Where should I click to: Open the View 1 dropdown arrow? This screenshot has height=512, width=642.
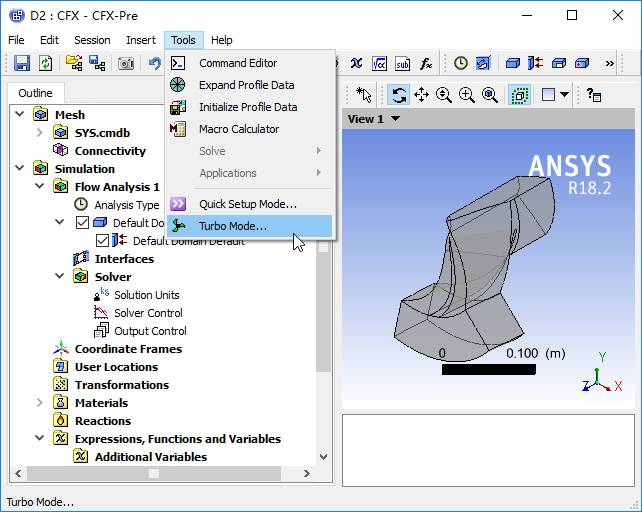[395, 119]
